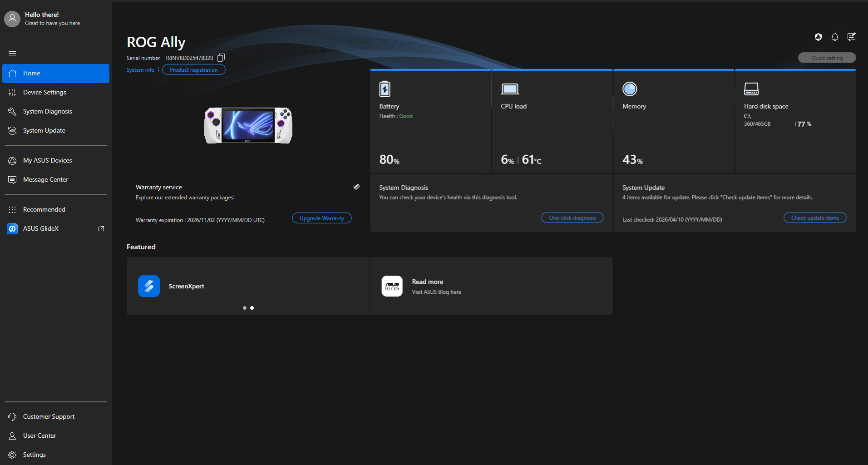
Task: Open Device Settings menu item
Action: (56, 92)
